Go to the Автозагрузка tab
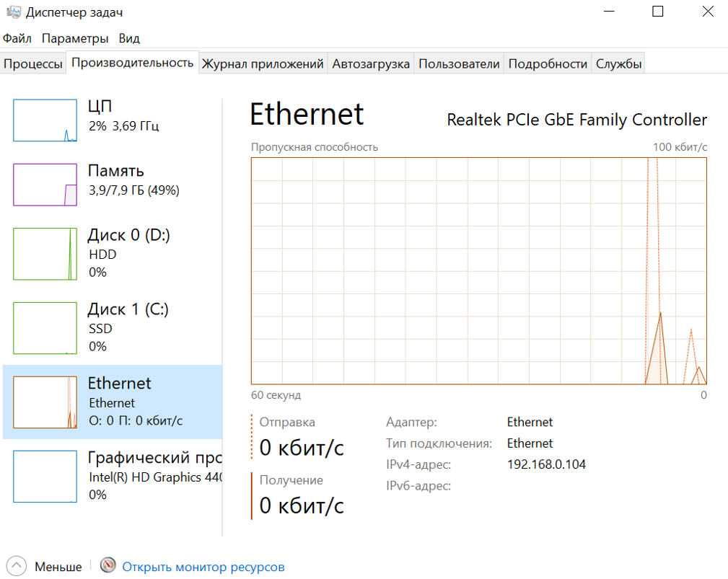Image resolution: width=728 pixels, height=579 pixels. pos(371,63)
